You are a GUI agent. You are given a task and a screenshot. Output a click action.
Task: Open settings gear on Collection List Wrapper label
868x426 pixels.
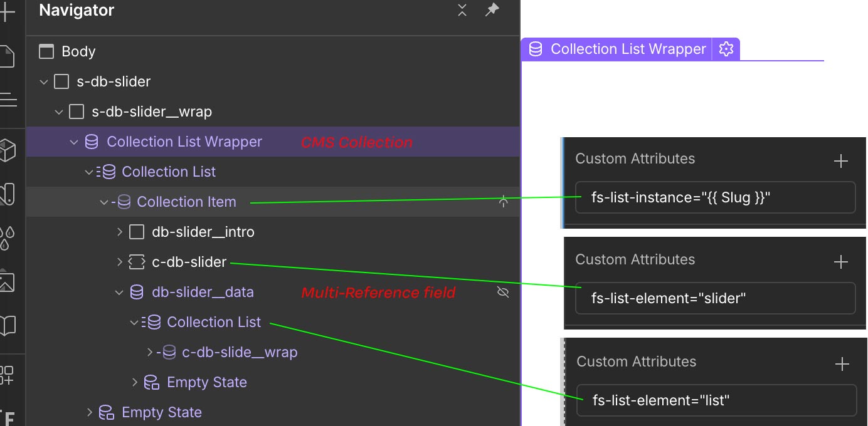coord(726,49)
